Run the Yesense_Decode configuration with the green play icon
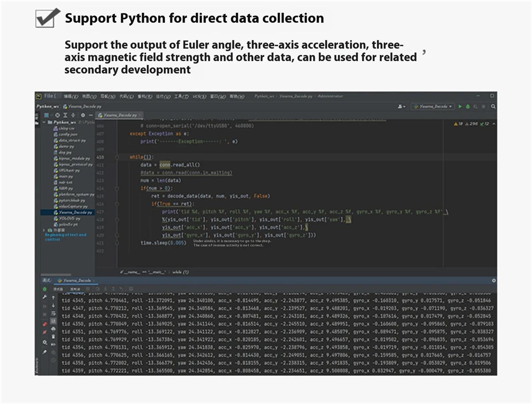 tap(460, 106)
